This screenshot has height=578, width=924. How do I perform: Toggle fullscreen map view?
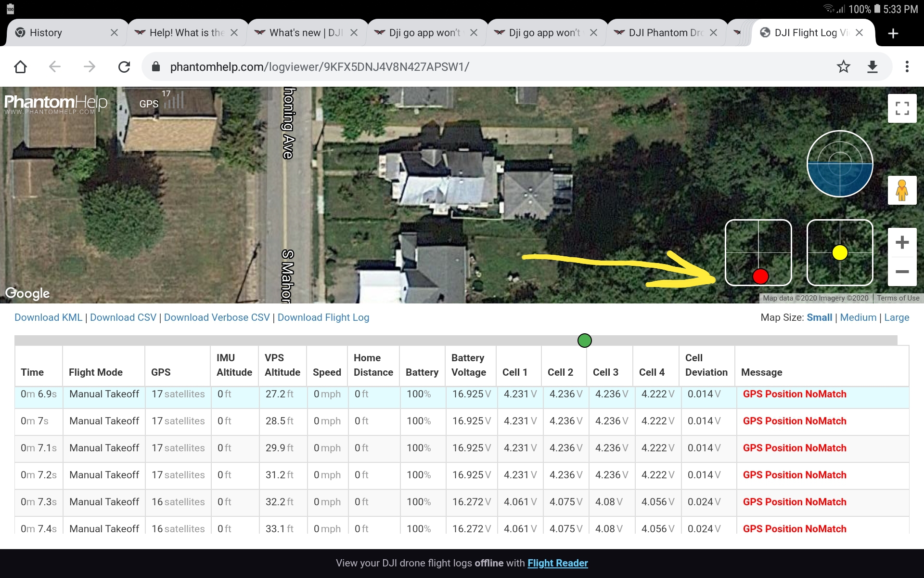902,108
